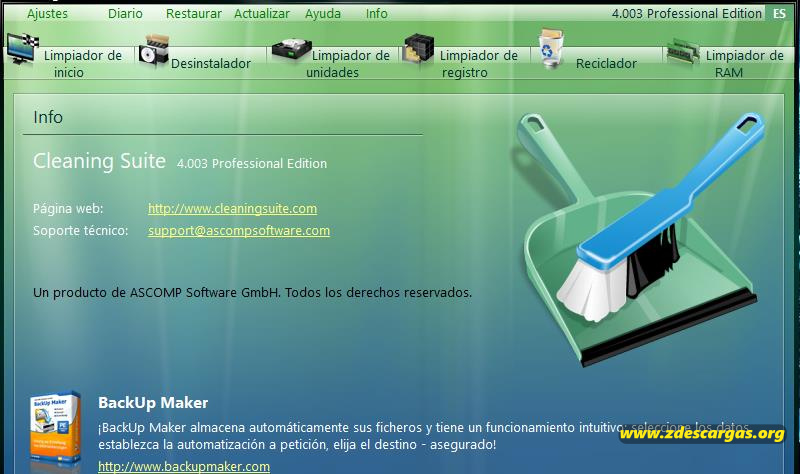Click the BackUp Maker product box image
Viewport: 800px width, 474px height.
(55, 429)
